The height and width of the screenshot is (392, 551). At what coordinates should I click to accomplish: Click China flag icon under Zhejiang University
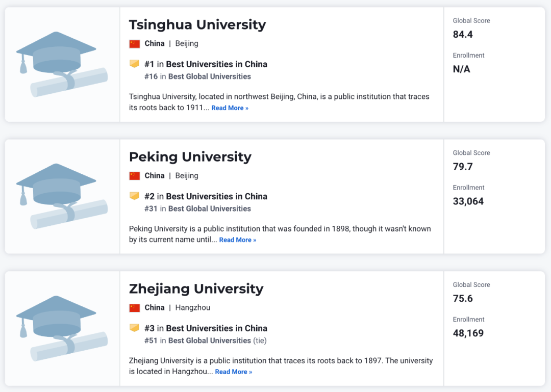tap(135, 308)
